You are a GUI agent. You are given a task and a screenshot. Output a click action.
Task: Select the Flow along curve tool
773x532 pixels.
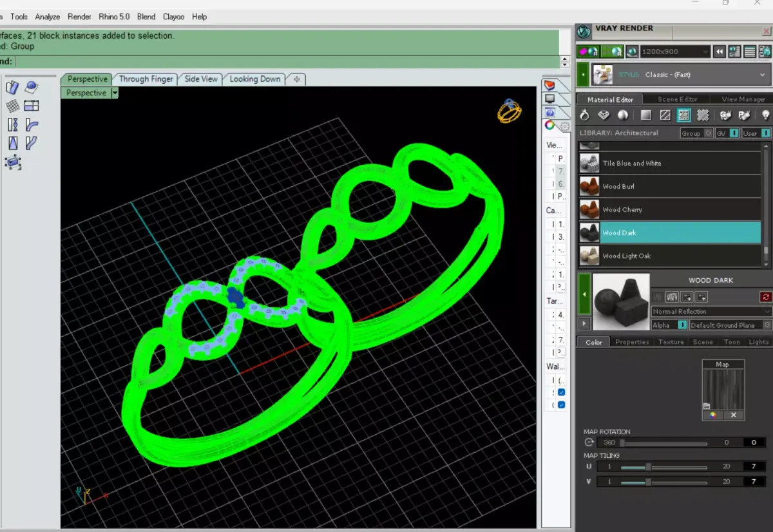[32, 143]
